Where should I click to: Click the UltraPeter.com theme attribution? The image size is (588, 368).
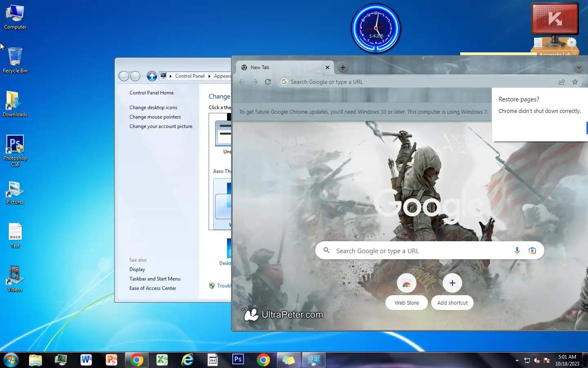(x=283, y=314)
